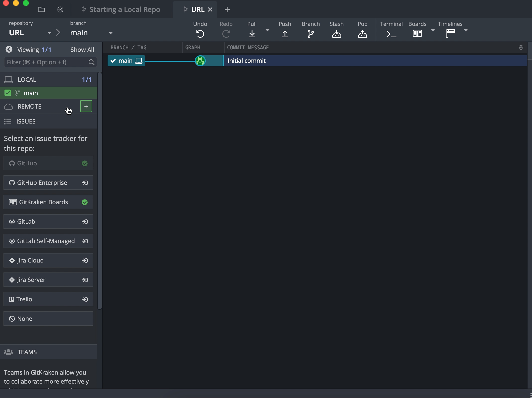The width and height of the screenshot is (532, 398).
Task: Open the Terminal from the toolbar
Action: tap(391, 34)
